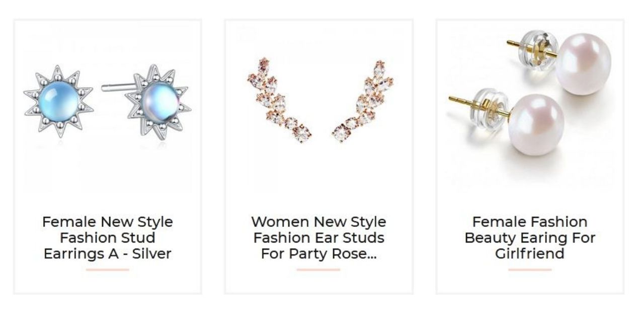Click the silver post on the sun earring
This screenshot has height=316, width=644.
pyautogui.click(x=119, y=88)
